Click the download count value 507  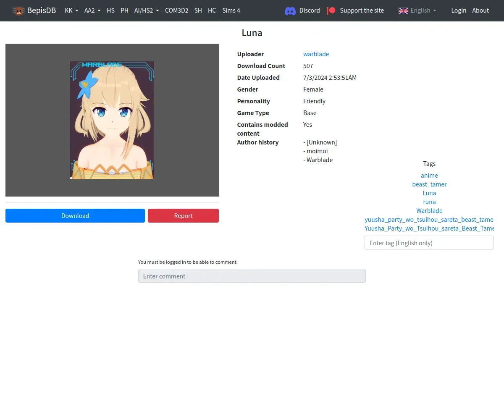coord(308,66)
